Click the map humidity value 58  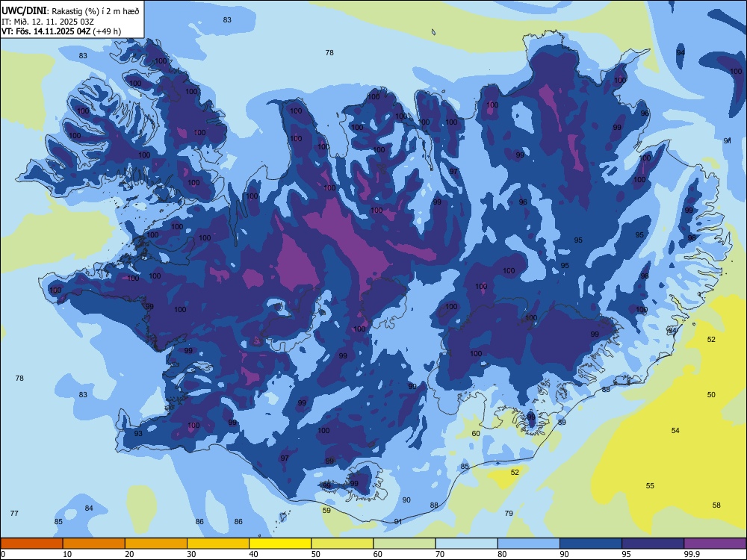click(716, 505)
